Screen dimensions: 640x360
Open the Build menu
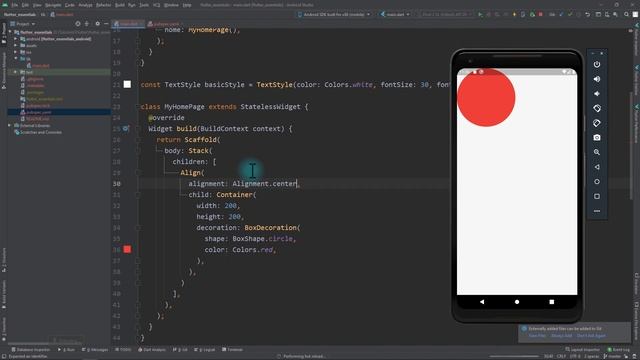[x=120, y=5]
